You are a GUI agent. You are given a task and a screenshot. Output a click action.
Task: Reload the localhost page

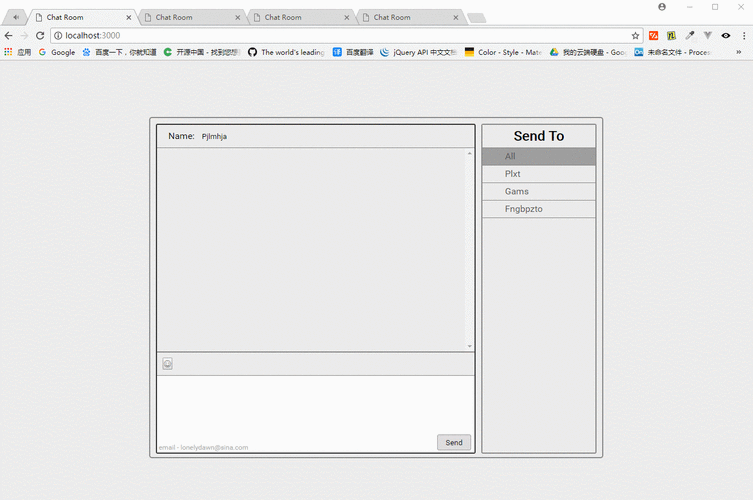(x=40, y=35)
